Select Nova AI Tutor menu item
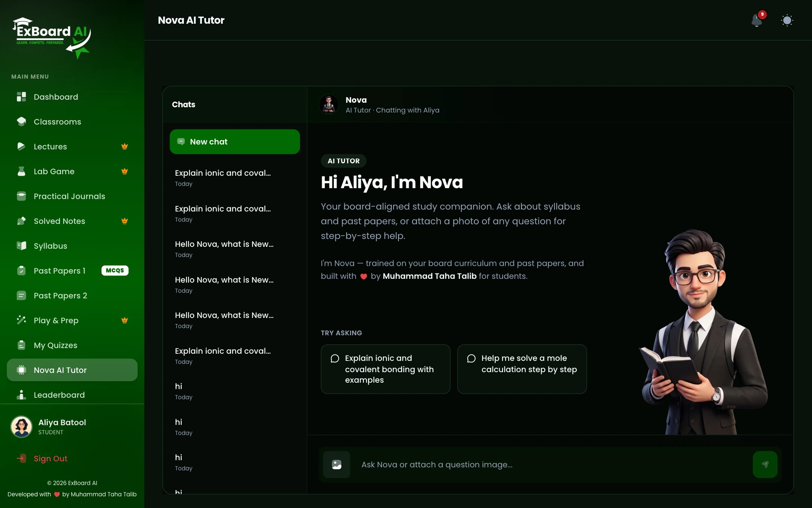This screenshot has height=508, width=812. click(x=72, y=370)
